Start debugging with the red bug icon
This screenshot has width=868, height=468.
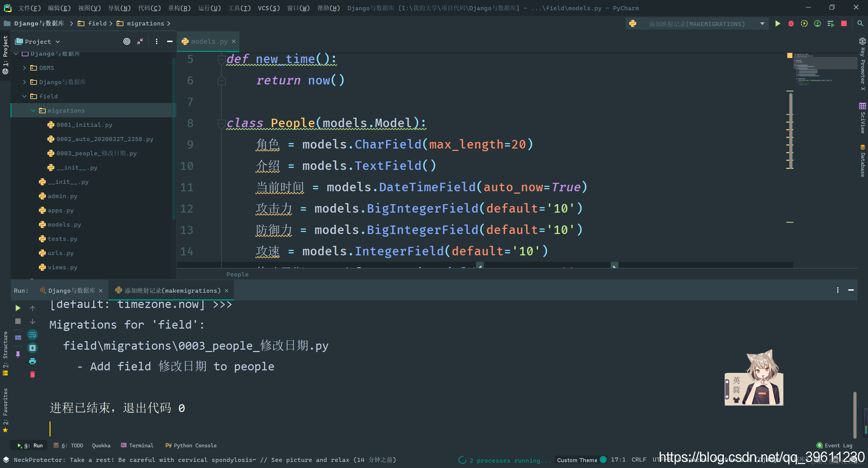[x=791, y=23]
